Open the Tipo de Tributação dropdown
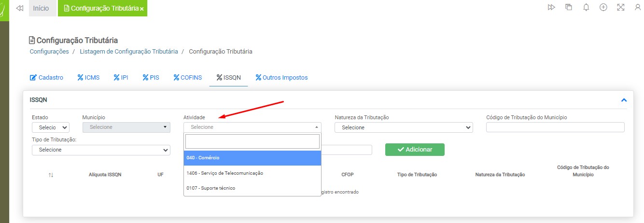This screenshot has width=644, height=223. (101, 150)
